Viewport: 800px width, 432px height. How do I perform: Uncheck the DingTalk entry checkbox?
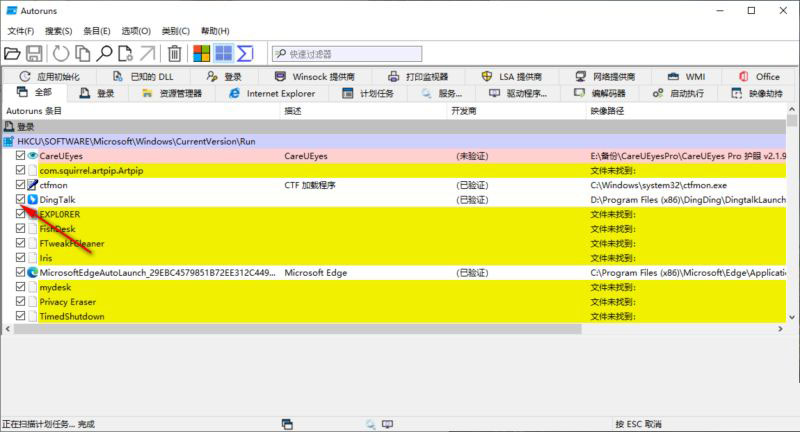point(20,199)
